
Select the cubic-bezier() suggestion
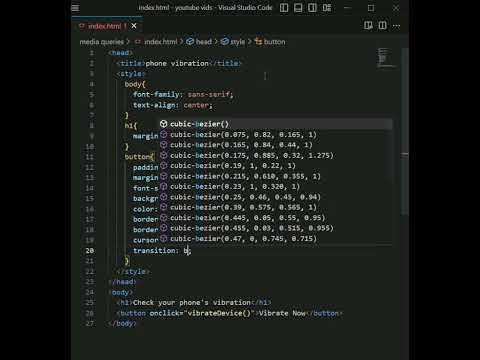[275, 124]
